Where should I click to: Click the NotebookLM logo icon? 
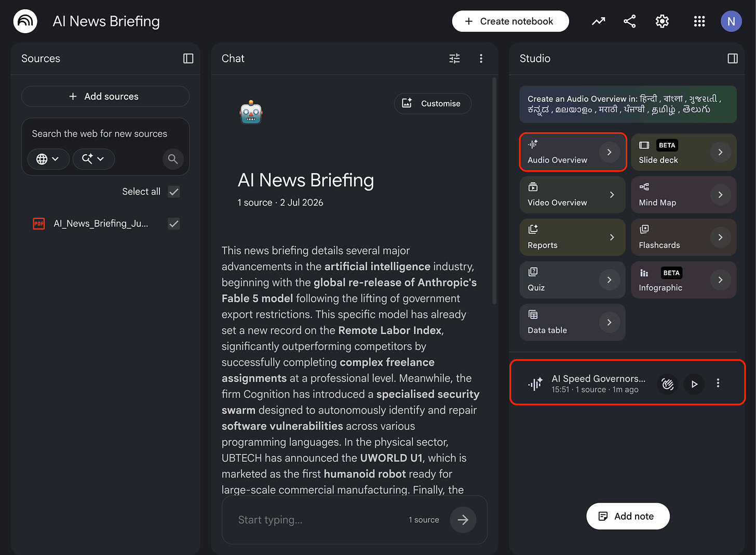click(x=25, y=21)
